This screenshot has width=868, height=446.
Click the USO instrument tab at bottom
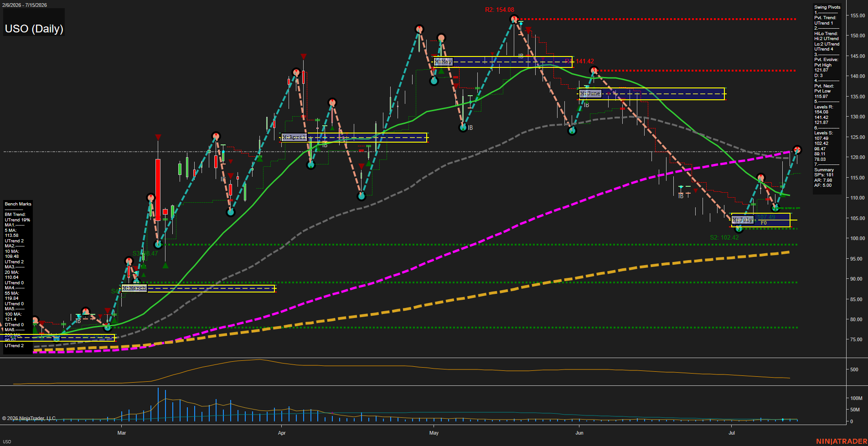7,441
